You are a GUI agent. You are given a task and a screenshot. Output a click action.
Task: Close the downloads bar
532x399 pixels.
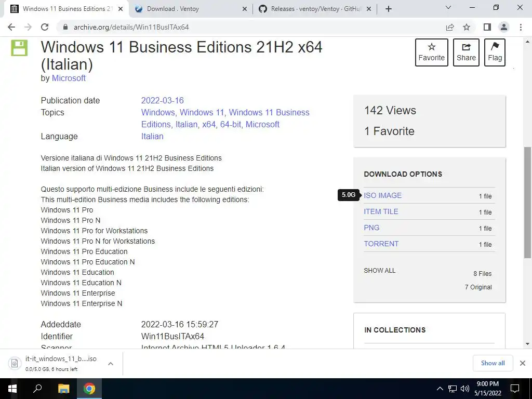point(523,363)
